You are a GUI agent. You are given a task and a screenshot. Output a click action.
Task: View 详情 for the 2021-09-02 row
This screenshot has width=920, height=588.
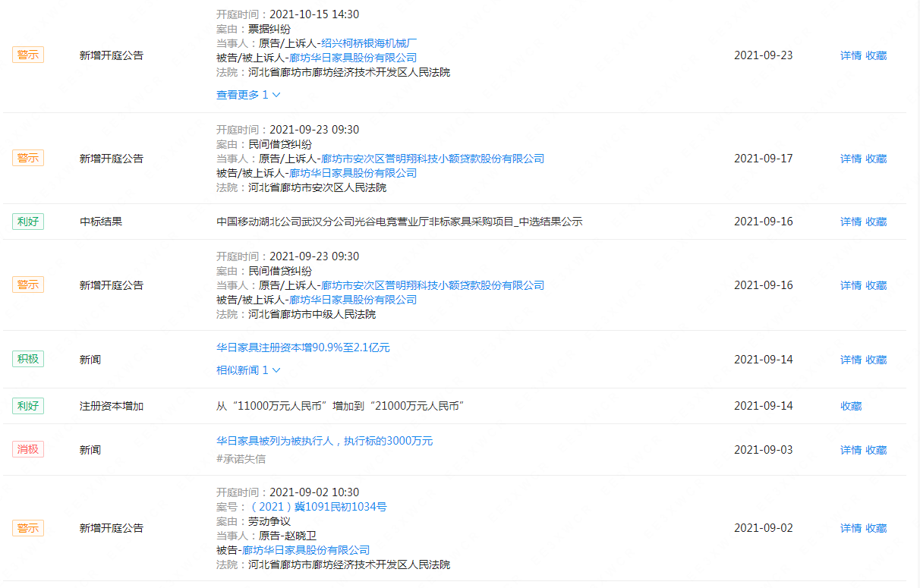coord(851,528)
